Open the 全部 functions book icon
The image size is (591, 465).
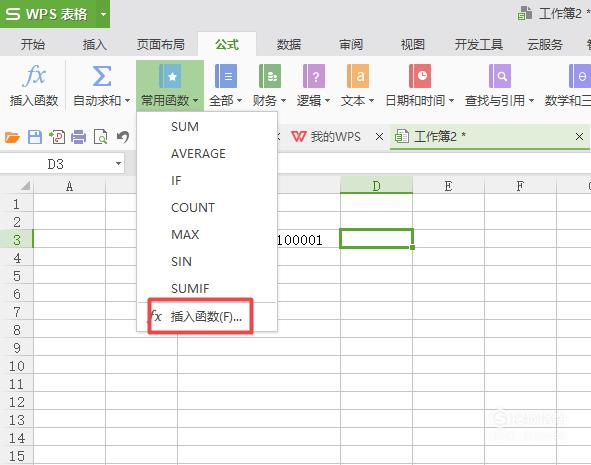pyautogui.click(x=225, y=76)
